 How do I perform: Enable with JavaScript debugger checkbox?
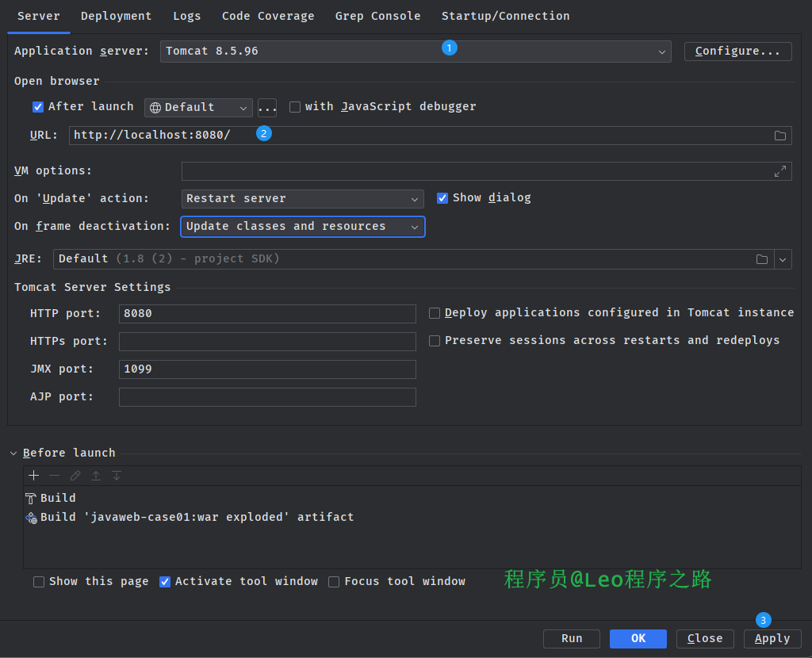[x=295, y=107]
